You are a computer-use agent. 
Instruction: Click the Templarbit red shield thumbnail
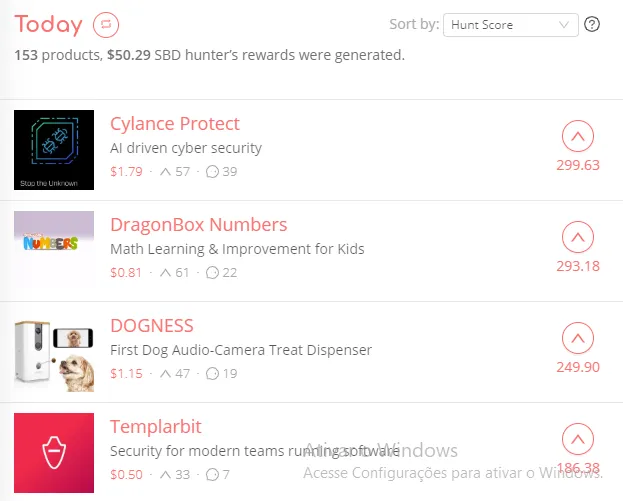point(54,453)
